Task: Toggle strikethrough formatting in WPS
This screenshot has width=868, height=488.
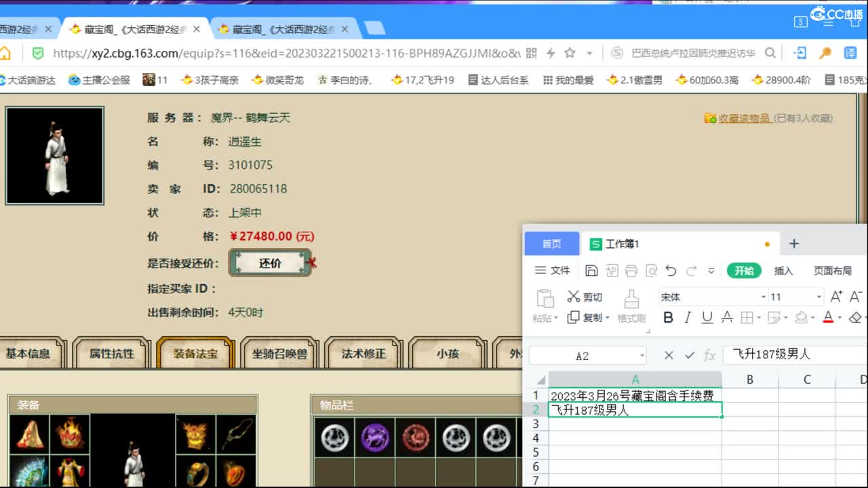Action: tap(726, 318)
